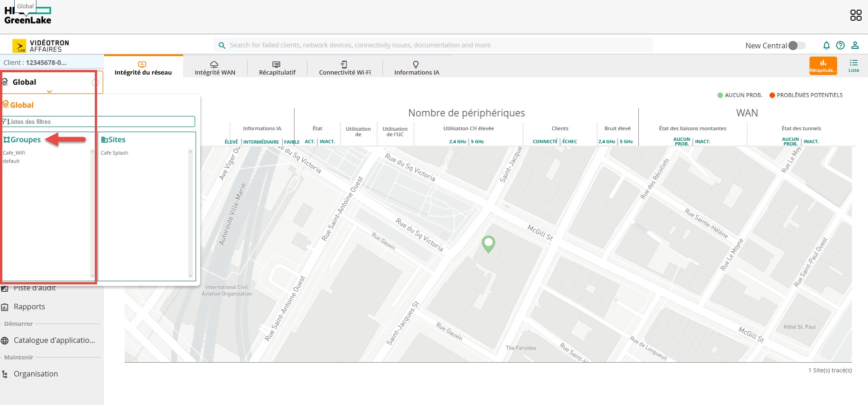Image resolution: width=868 pixels, height=405 pixels.
Task: Open the user account icon
Action: 855,45
